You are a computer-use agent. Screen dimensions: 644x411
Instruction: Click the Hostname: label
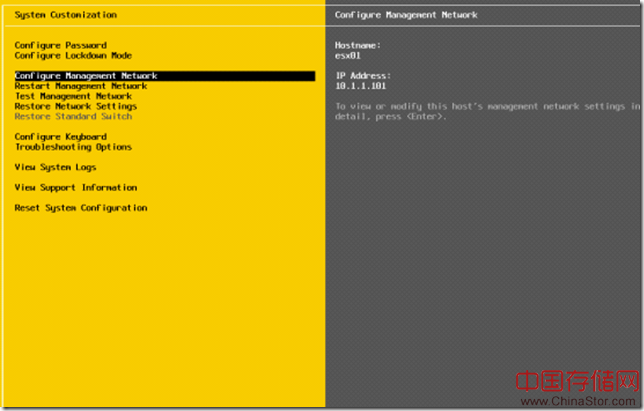pos(358,45)
